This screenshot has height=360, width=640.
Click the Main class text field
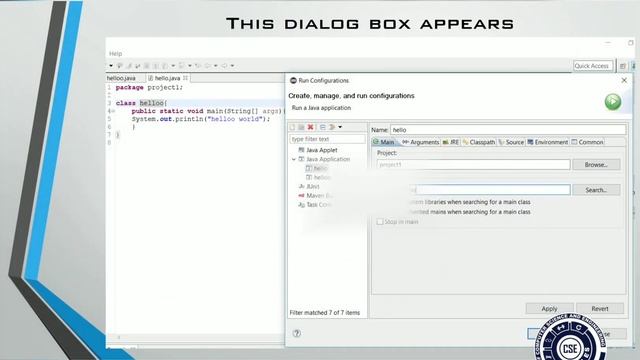click(x=473, y=190)
